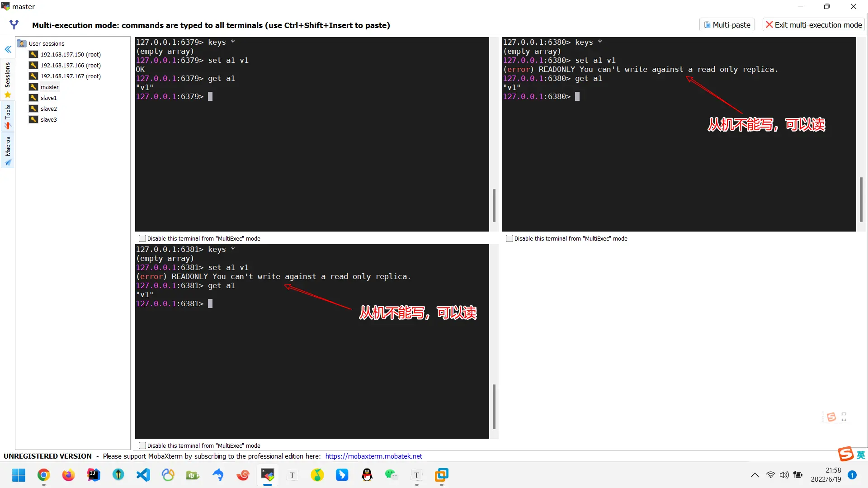Click the User sessions folder icon
The width and height of the screenshot is (868, 488).
(x=22, y=43)
